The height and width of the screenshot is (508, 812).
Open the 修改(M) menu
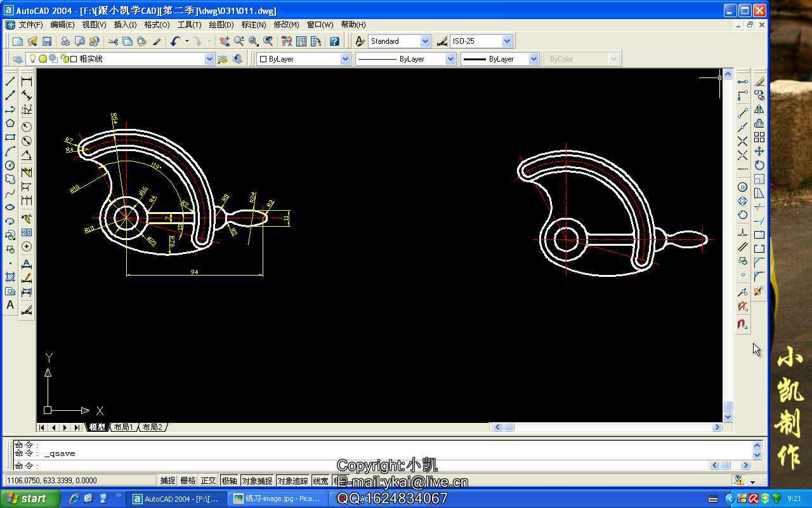tap(286, 25)
